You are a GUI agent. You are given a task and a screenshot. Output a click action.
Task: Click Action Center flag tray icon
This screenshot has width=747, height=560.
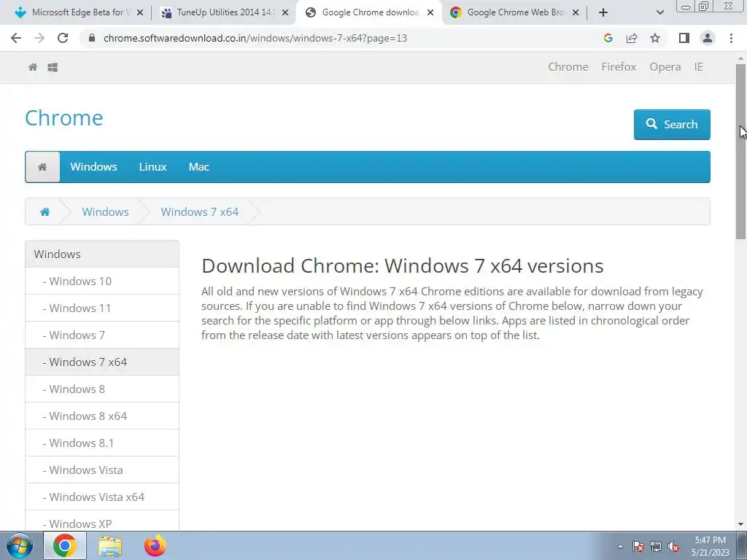point(638,546)
